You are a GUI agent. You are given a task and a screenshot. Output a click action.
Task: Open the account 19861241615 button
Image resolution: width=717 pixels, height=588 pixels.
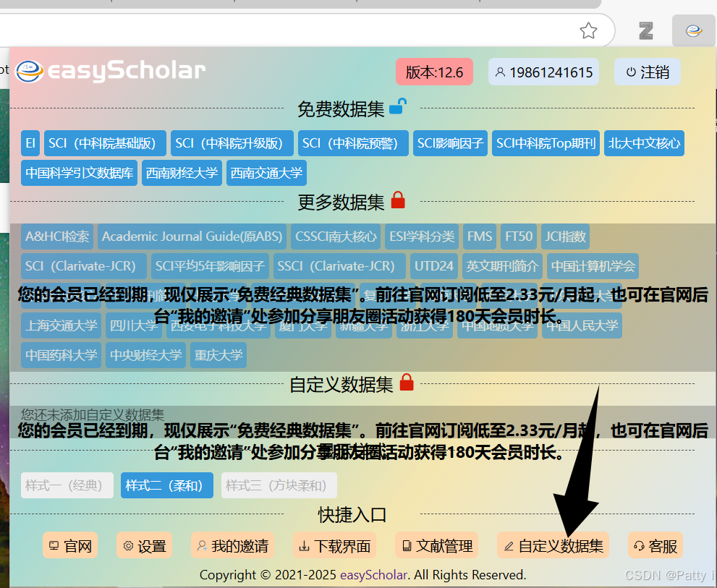tap(543, 72)
